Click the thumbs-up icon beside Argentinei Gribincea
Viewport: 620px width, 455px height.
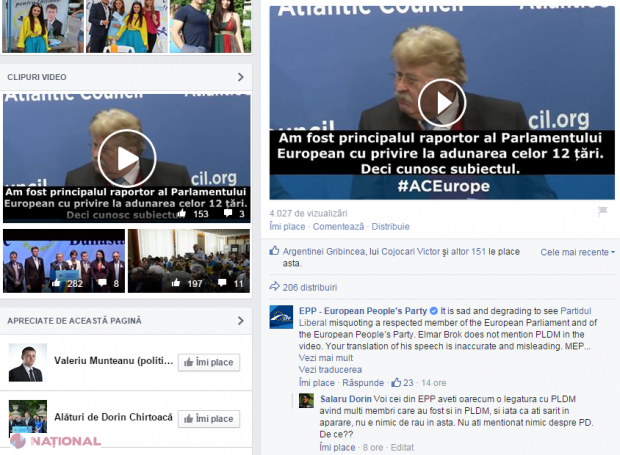click(x=274, y=251)
